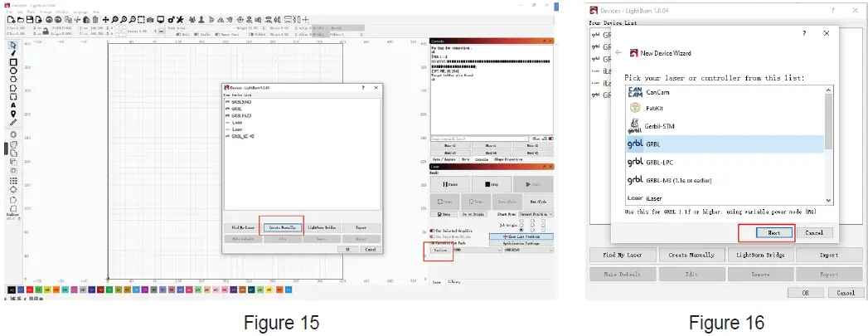The width and height of the screenshot is (868, 336).
Task: Click New file icon in LightBurn toolbar
Action: (x=11, y=20)
